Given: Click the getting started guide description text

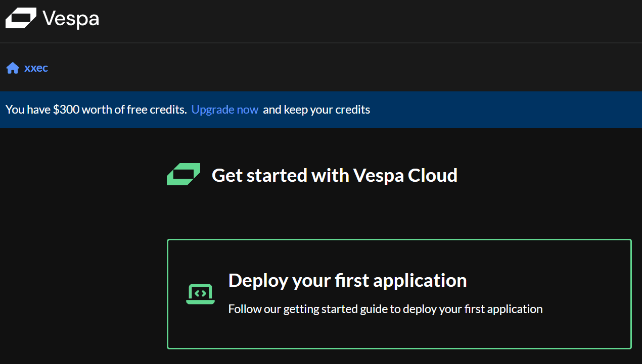Looking at the screenshot, I should pos(385,309).
